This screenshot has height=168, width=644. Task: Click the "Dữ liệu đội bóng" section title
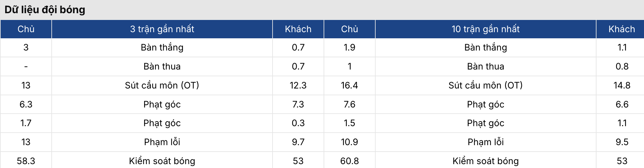pyautogui.click(x=45, y=10)
